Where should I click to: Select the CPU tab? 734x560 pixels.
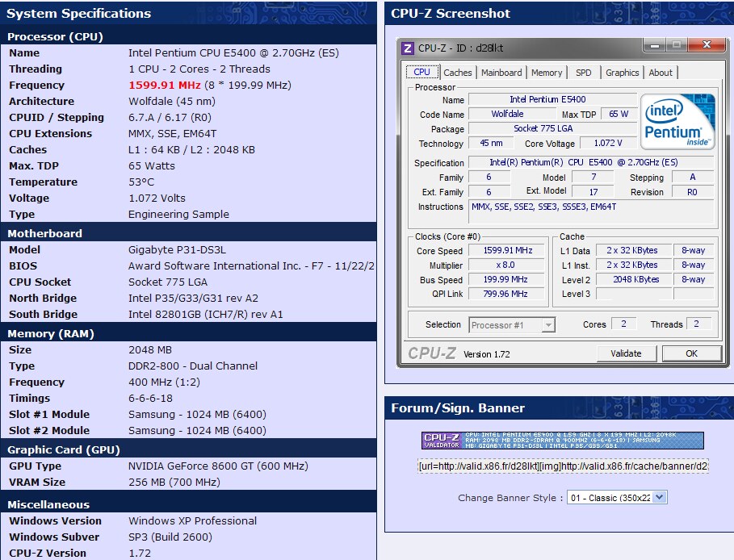point(422,72)
